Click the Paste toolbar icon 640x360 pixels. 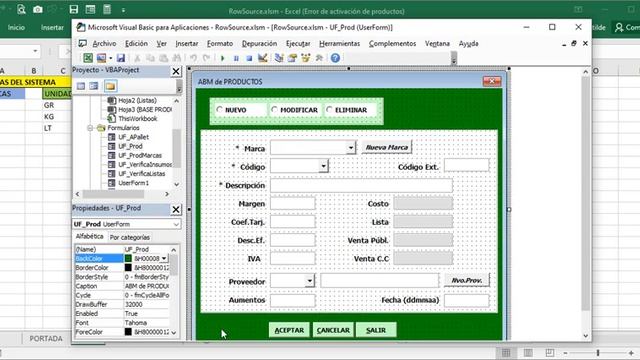click(163, 58)
